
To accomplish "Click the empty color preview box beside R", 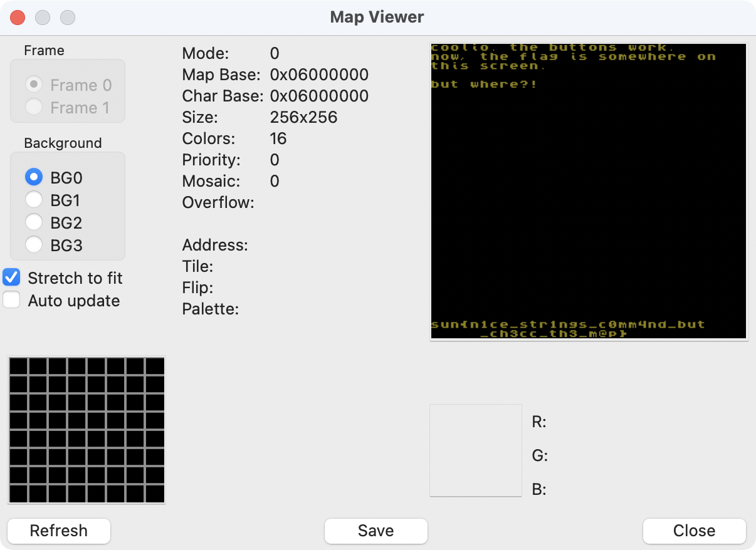I will [475, 450].
